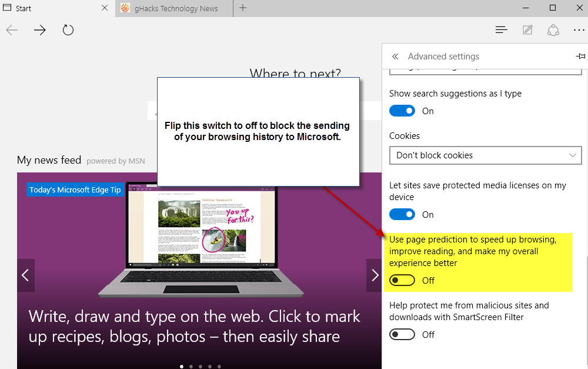Viewport: 588px width, 369px height.
Task: Click 'Show search suggestions as I type' label
Action: pos(455,94)
